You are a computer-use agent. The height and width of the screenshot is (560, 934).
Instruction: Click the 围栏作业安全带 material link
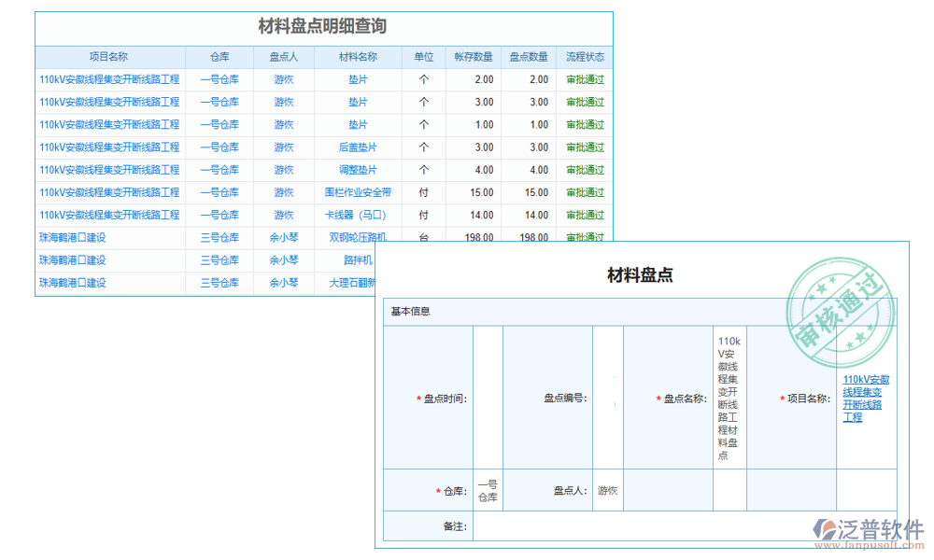click(360, 192)
